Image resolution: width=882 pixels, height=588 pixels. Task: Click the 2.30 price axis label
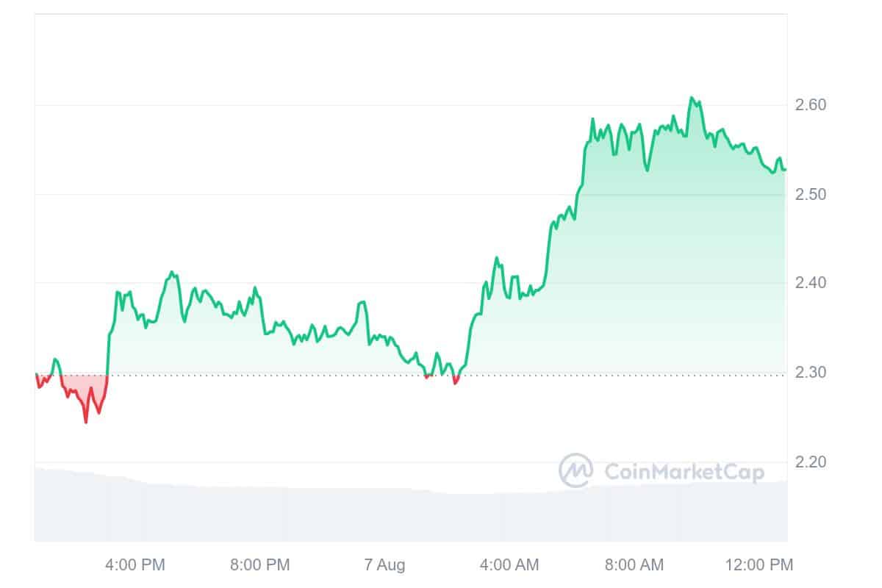[x=811, y=373]
